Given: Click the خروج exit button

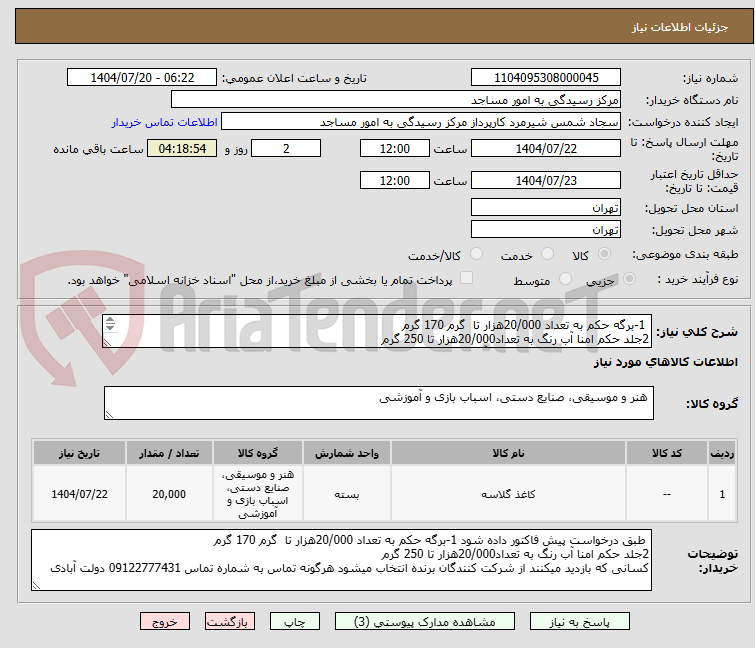Looking at the screenshot, I should (165, 622).
